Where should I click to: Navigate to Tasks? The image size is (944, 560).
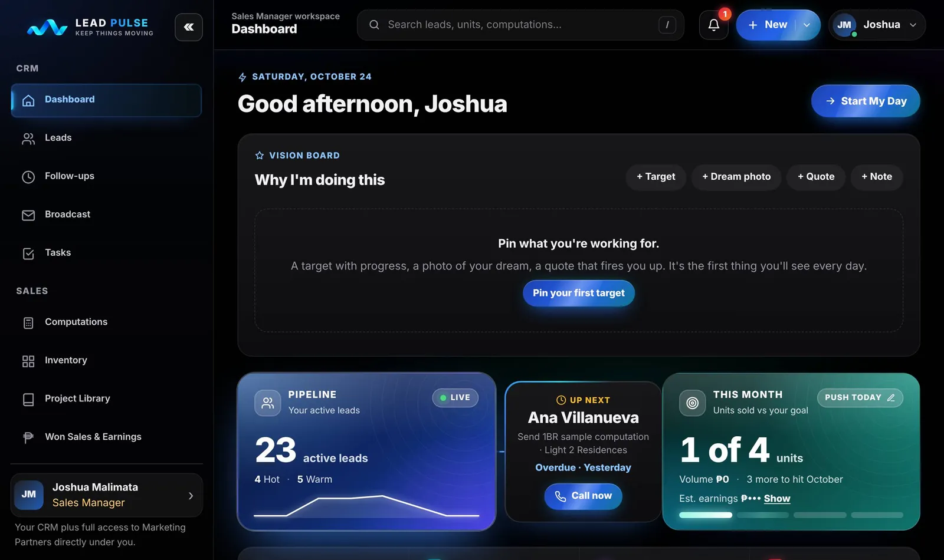(x=106, y=253)
